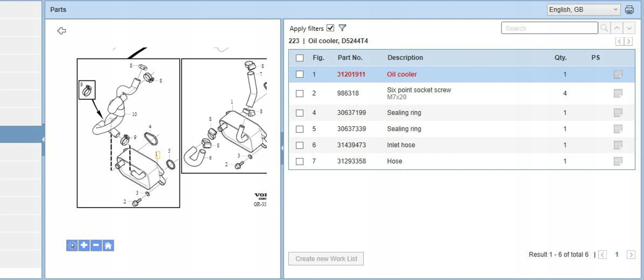Reset diagram view with the home icon
This screenshot has width=644, height=280.
click(108, 245)
